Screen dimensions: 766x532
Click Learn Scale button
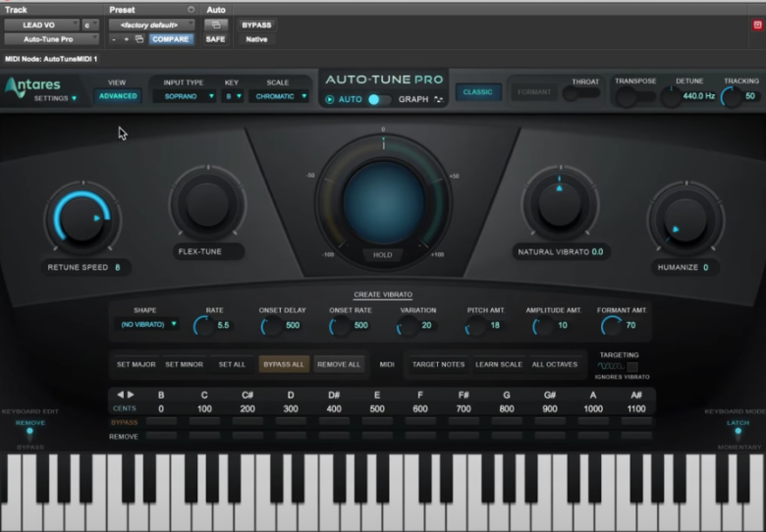tap(499, 364)
